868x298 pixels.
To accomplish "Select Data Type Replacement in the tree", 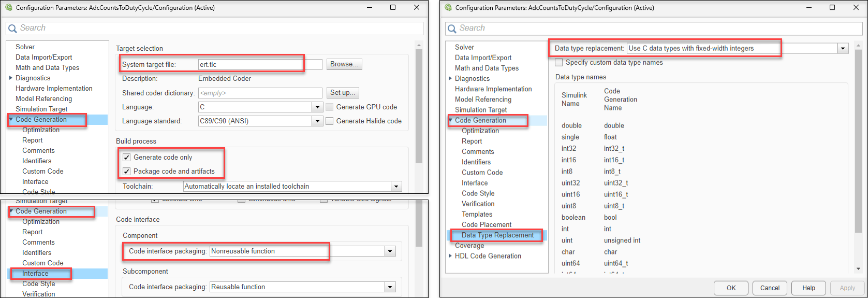I will pyautogui.click(x=497, y=235).
